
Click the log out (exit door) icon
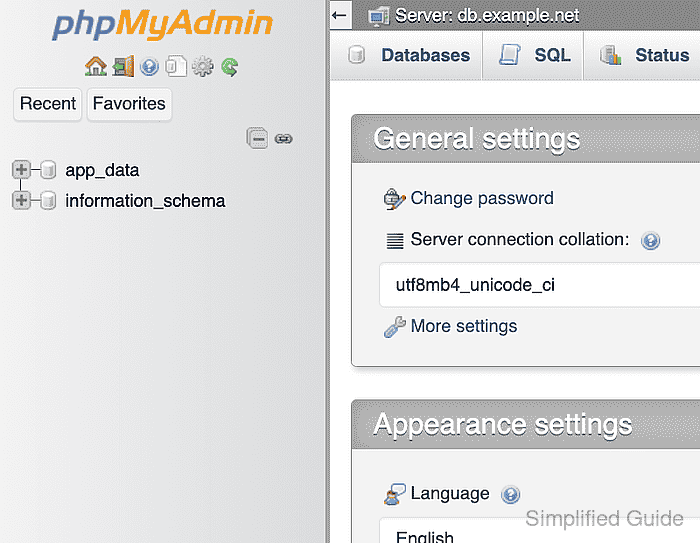click(x=123, y=67)
